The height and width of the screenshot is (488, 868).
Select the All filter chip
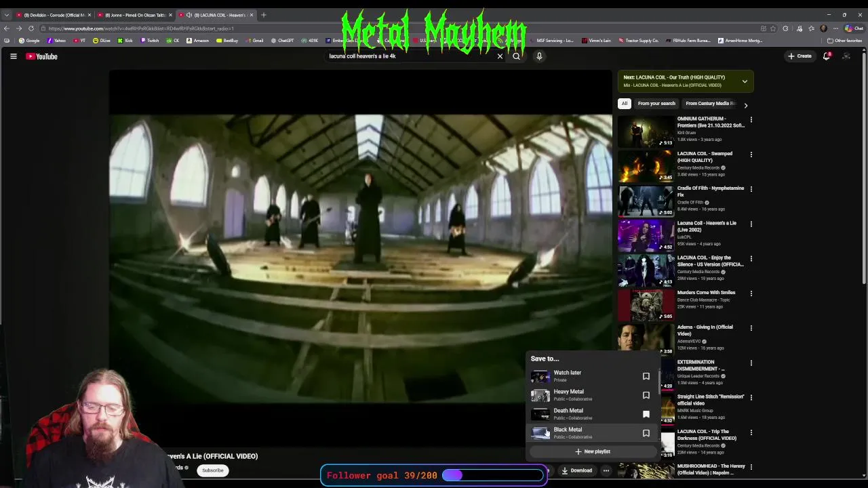[x=625, y=104]
